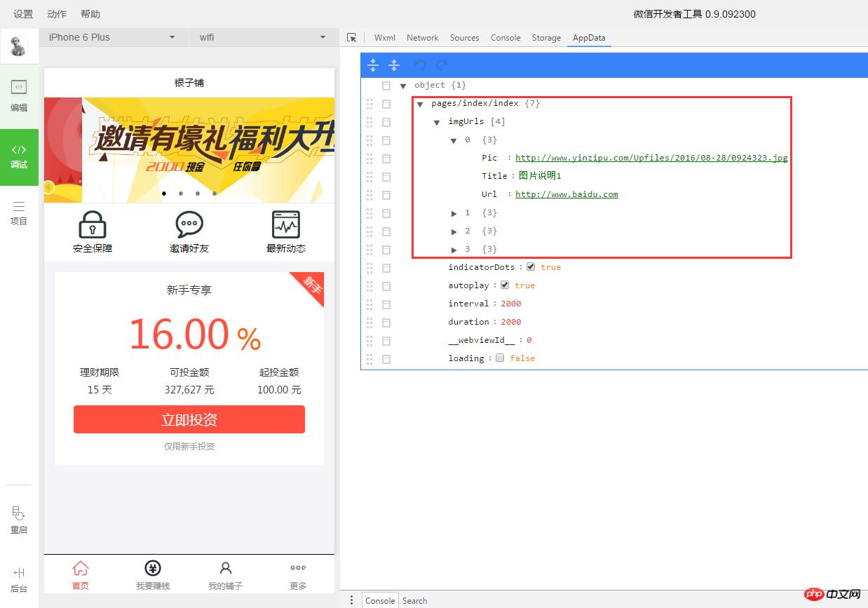The width and height of the screenshot is (868, 608).
Task: Collapse the imgUrls array node
Action: [437, 121]
